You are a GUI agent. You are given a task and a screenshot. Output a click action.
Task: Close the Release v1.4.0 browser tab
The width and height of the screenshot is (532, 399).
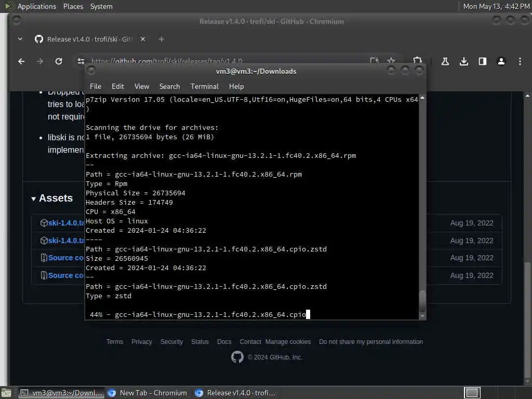pyautogui.click(x=143, y=39)
